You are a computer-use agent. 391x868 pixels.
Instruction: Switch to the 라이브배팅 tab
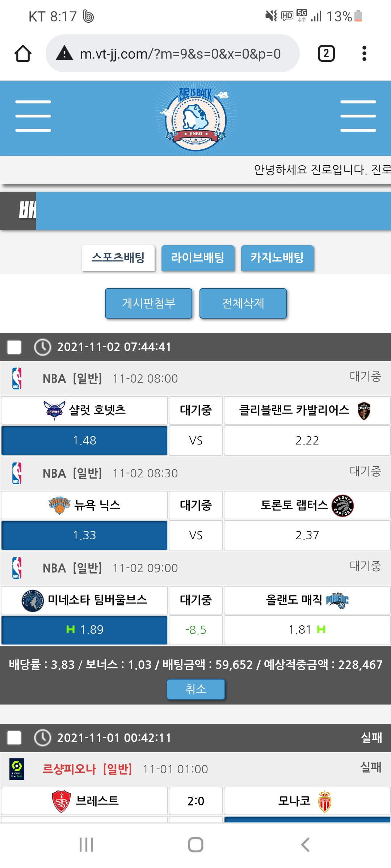pos(198,258)
